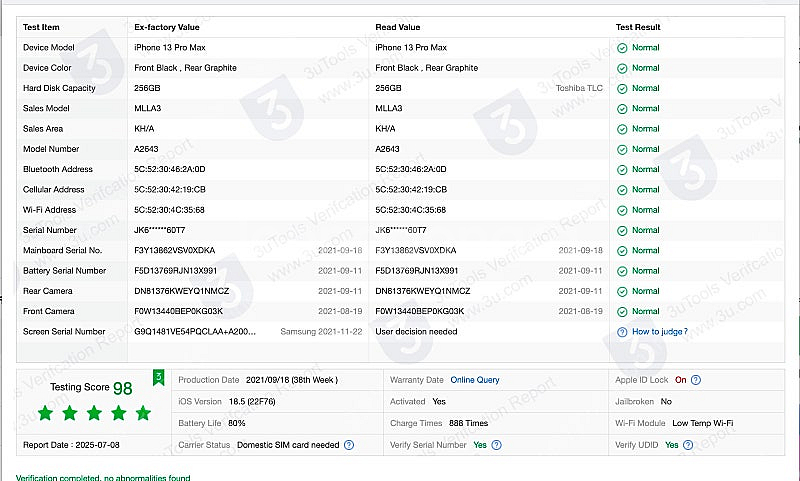Open the How to judge? link

coord(660,332)
